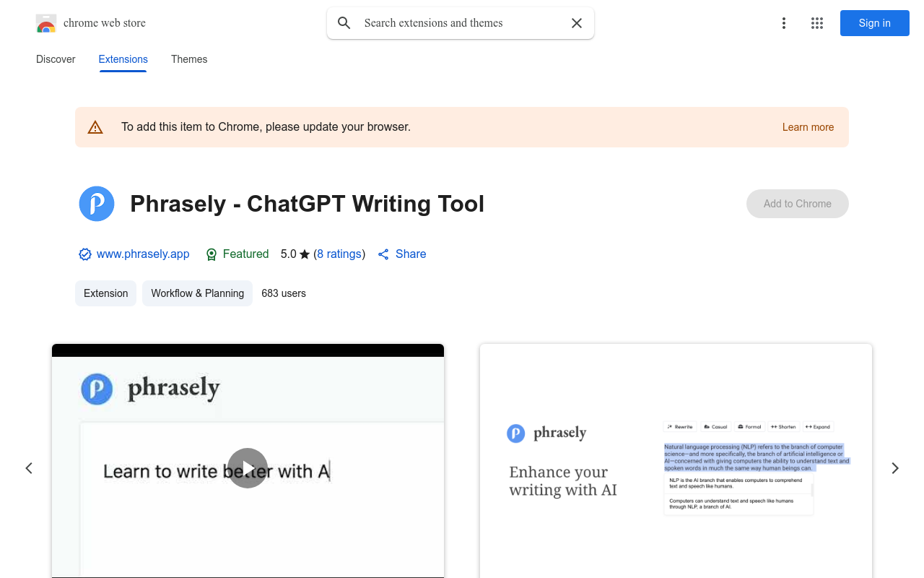Click the Phrasely - ChatGPT Writing Tool title

pos(308,204)
